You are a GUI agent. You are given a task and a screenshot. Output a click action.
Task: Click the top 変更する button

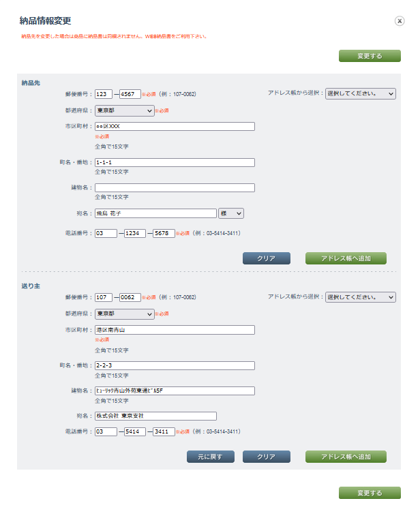tap(370, 56)
